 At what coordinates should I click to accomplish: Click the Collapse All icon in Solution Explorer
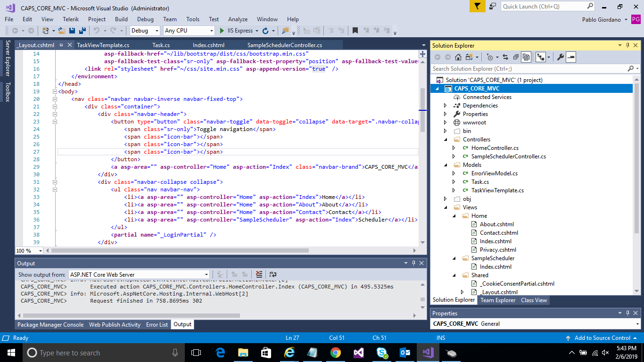516,57
